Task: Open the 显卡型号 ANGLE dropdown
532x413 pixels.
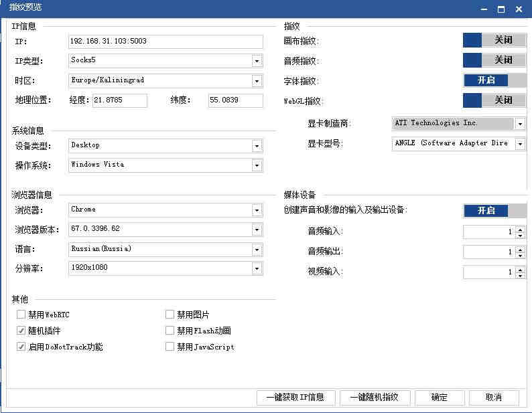Action: [520, 144]
